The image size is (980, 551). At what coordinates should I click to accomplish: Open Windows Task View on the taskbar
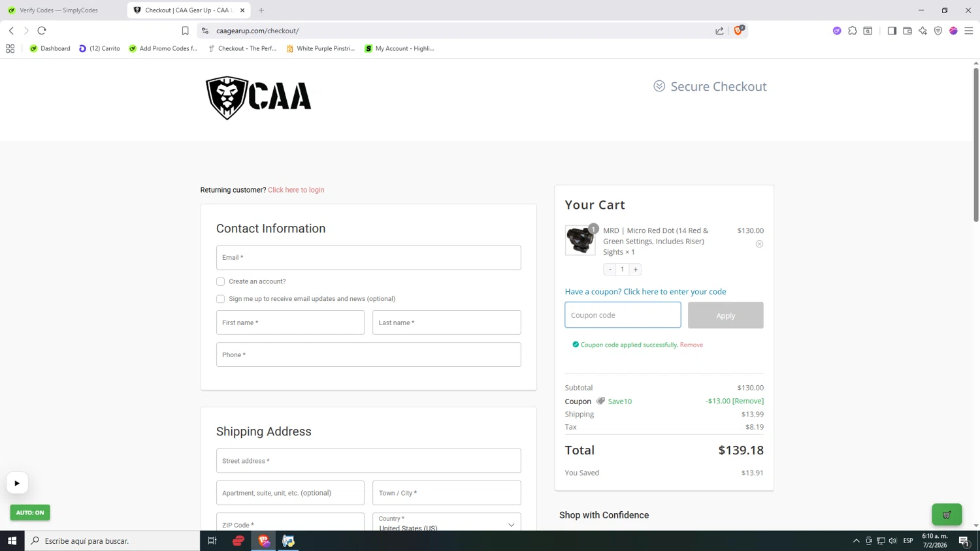click(212, 541)
